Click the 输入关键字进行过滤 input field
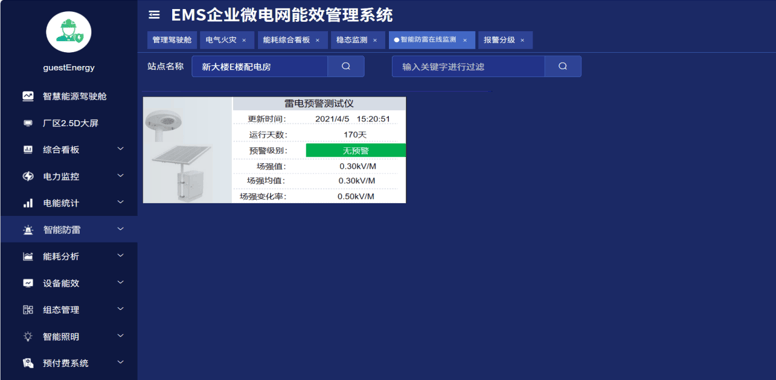Viewport: 776px width, 380px height. (x=468, y=66)
